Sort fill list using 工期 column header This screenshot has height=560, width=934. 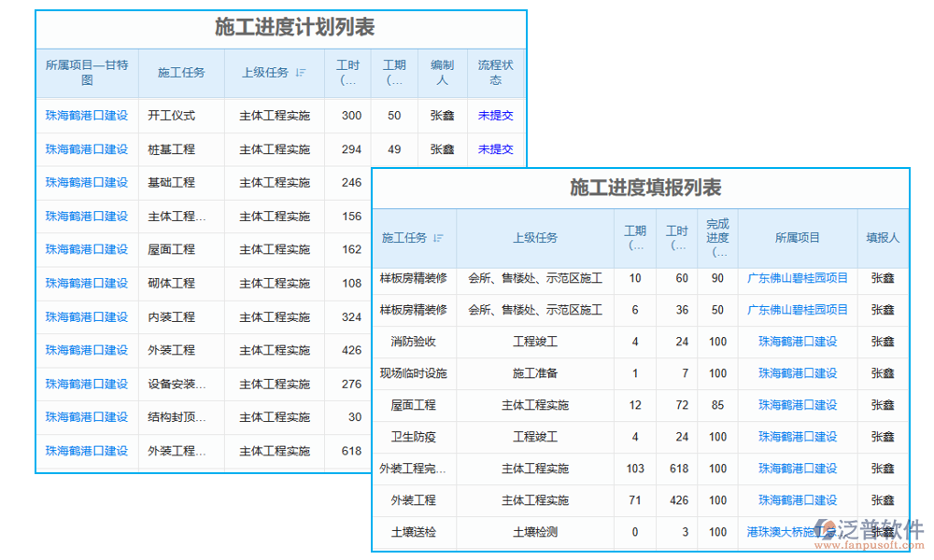(x=635, y=238)
